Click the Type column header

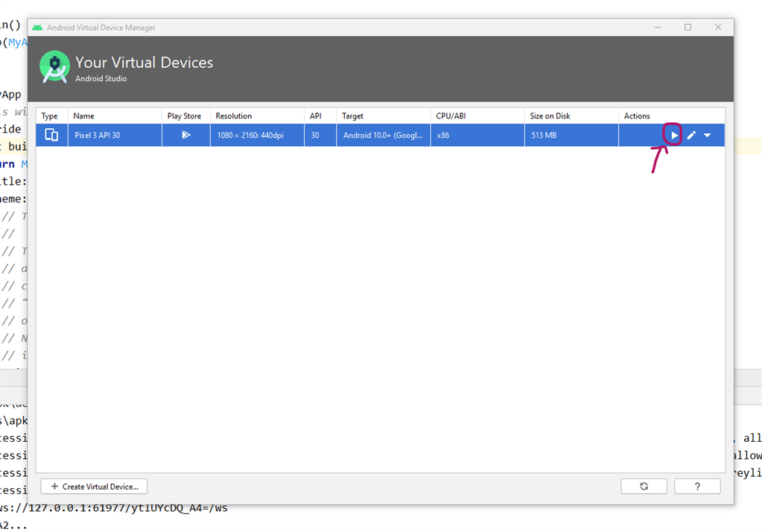50,115
